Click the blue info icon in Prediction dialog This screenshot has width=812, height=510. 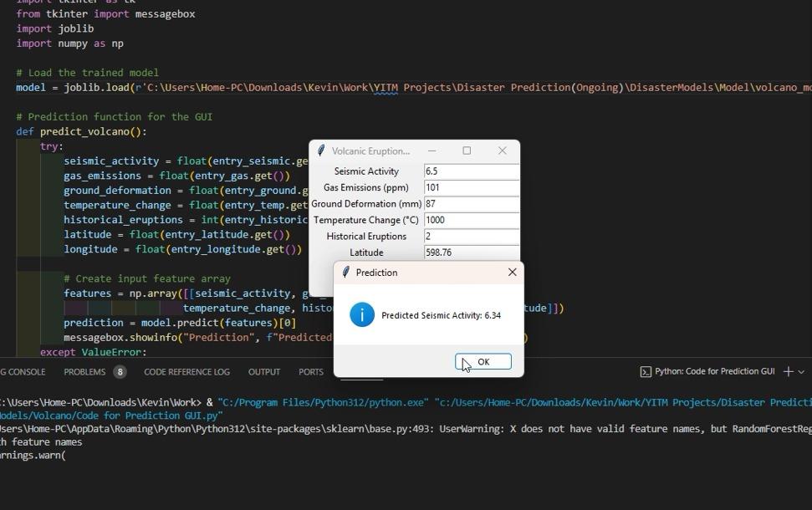362,315
